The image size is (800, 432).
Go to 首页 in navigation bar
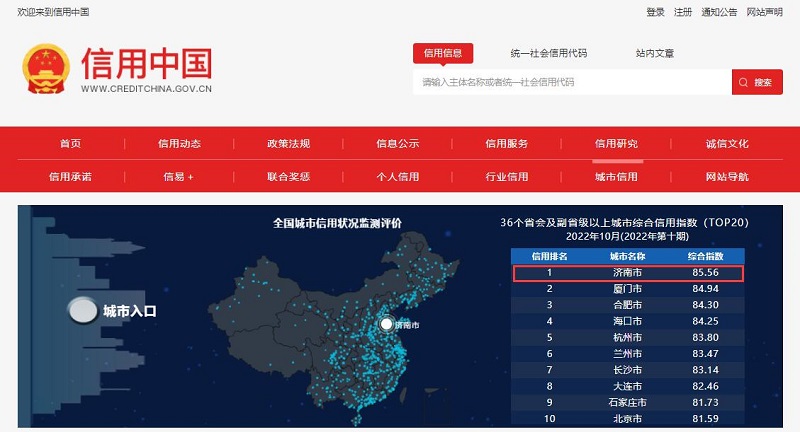(70, 143)
